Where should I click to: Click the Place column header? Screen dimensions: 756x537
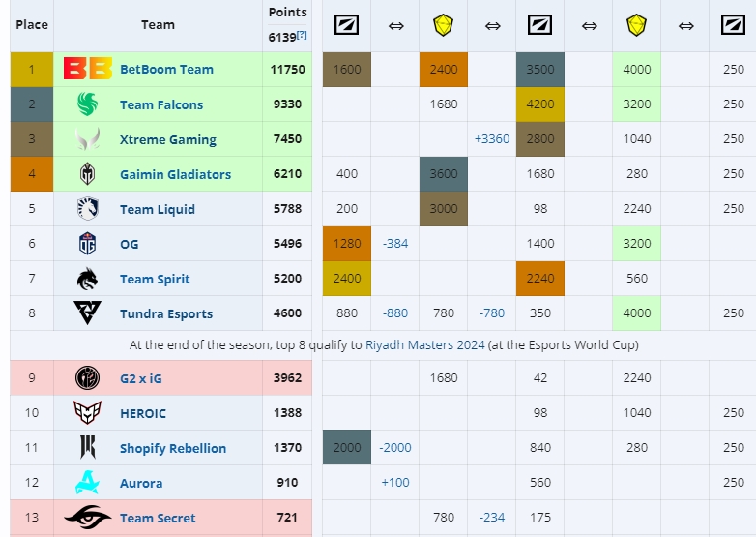32,25
